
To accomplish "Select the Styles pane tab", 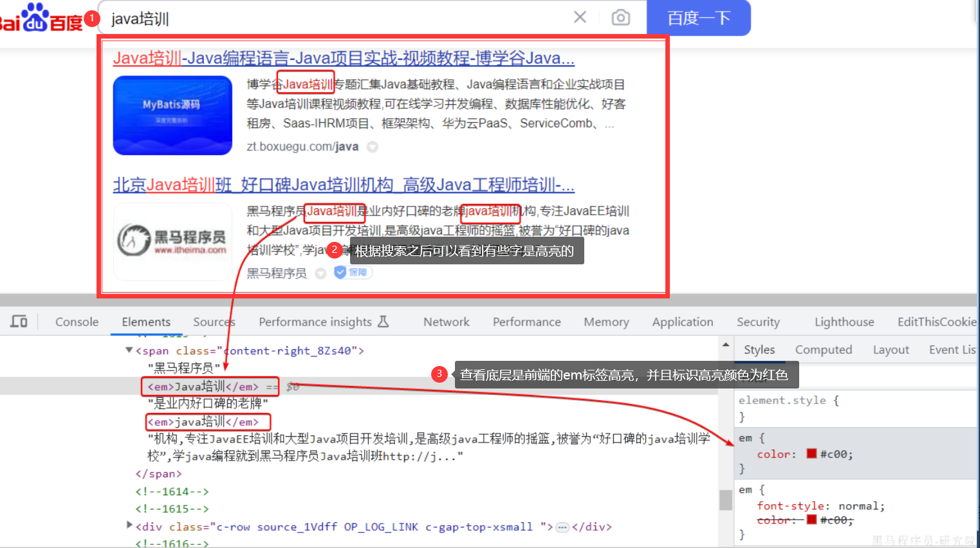I will [x=759, y=349].
